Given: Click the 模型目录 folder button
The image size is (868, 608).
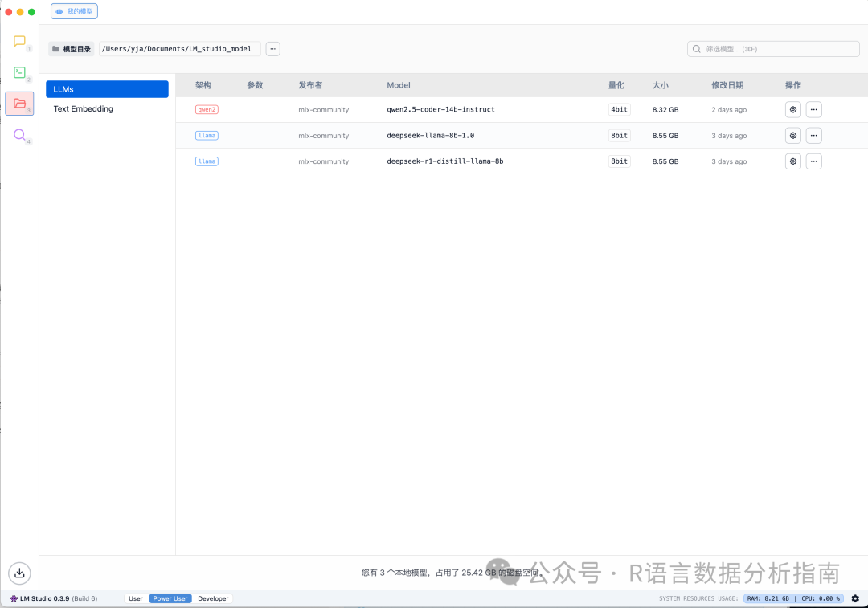Looking at the screenshot, I should (71, 49).
